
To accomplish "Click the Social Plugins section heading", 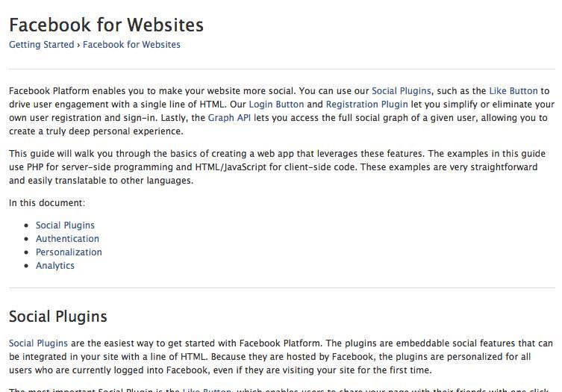I will 58,317.
